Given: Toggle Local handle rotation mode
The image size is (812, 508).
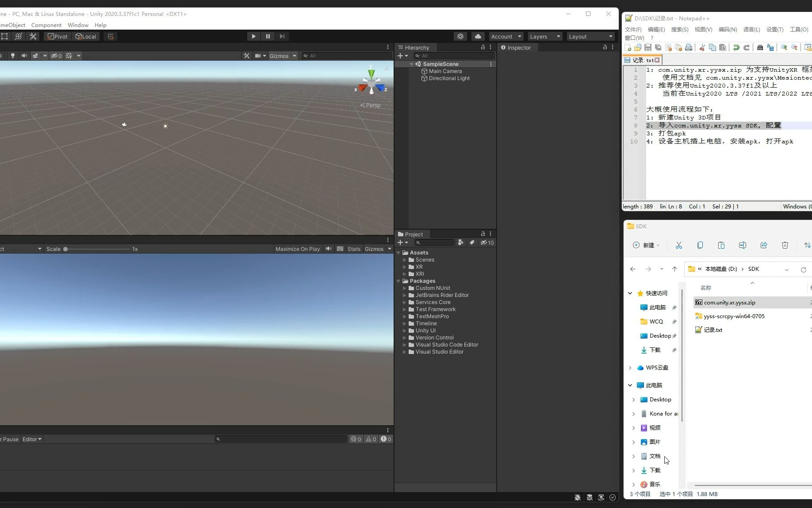Looking at the screenshot, I should pyautogui.click(x=85, y=36).
